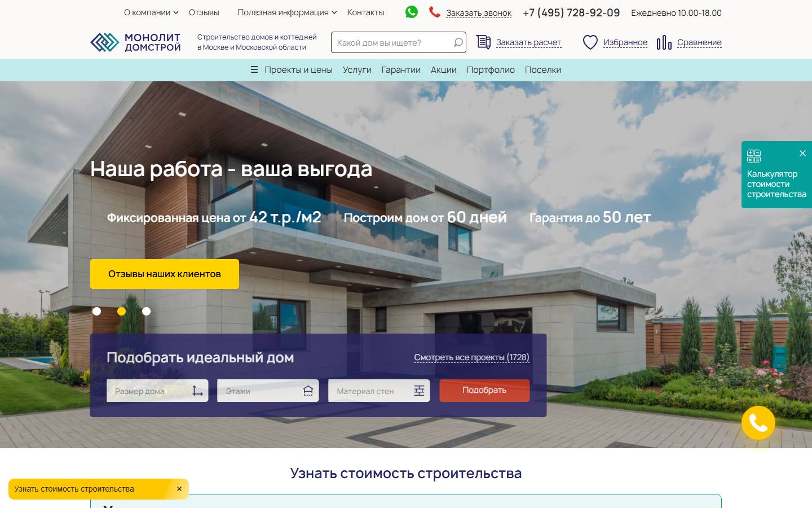The width and height of the screenshot is (812, 508).
Task: Click the Заказать расчет link
Action: point(528,42)
